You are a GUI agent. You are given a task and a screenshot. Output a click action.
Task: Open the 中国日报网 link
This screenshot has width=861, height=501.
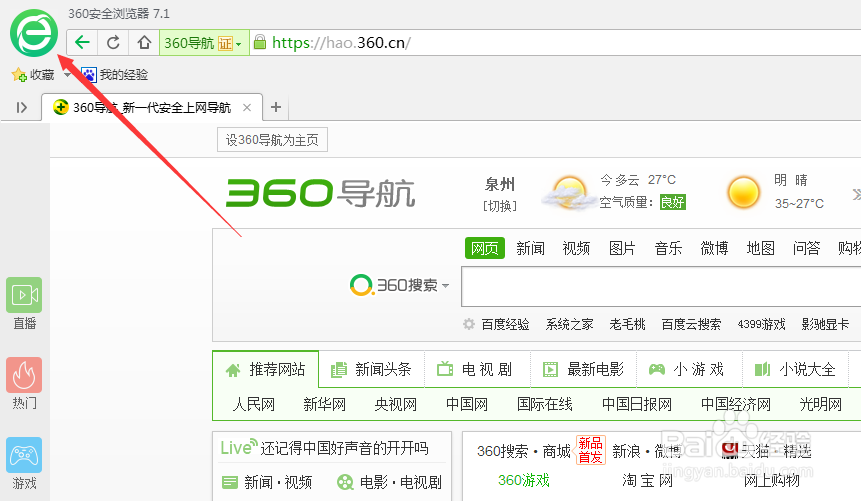[x=637, y=404]
